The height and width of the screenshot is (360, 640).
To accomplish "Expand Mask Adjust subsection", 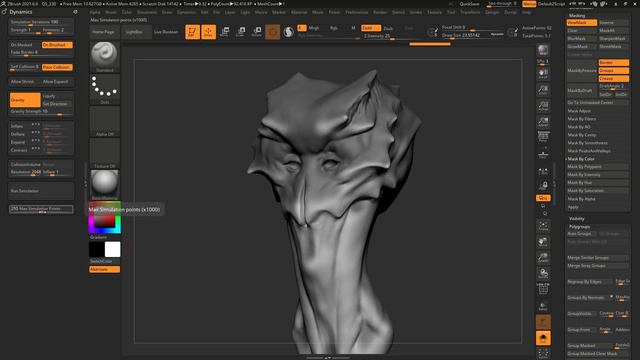I will point(579,111).
